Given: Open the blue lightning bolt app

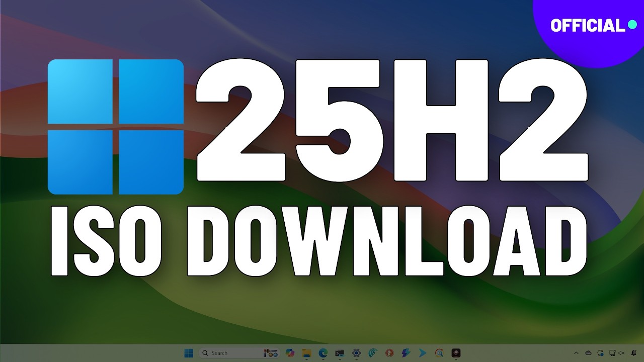Looking at the screenshot, I should 406,353.
